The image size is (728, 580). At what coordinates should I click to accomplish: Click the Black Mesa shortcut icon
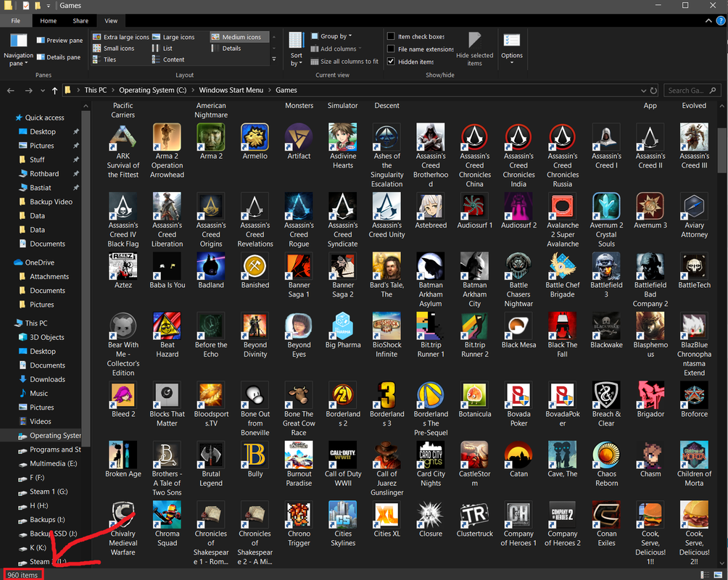(x=518, y=326)
